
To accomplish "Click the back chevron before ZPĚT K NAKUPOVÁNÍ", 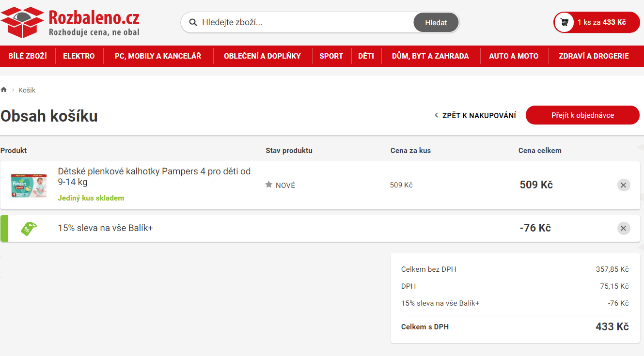I will [436, 115].
